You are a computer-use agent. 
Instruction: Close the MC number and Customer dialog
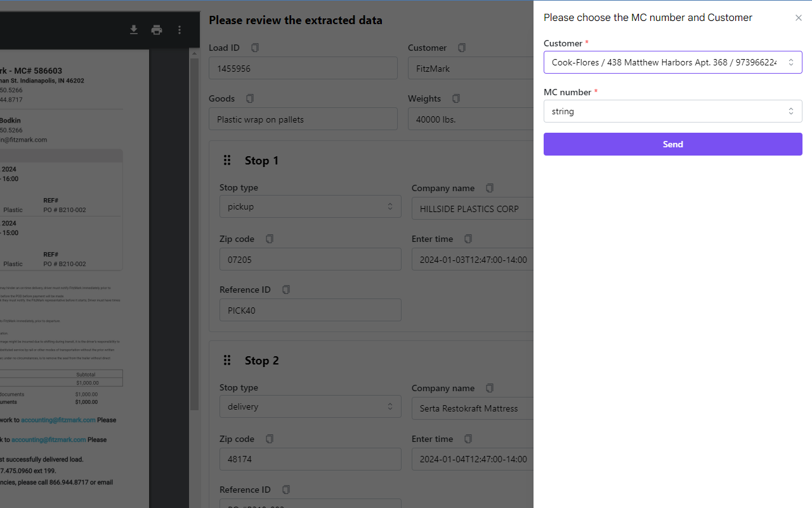(798, 17)
